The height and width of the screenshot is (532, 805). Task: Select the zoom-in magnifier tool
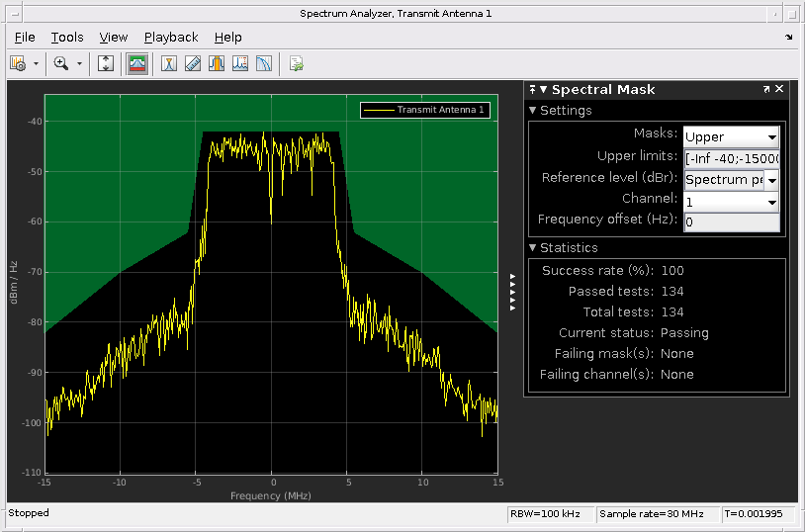tap(61, 63)
